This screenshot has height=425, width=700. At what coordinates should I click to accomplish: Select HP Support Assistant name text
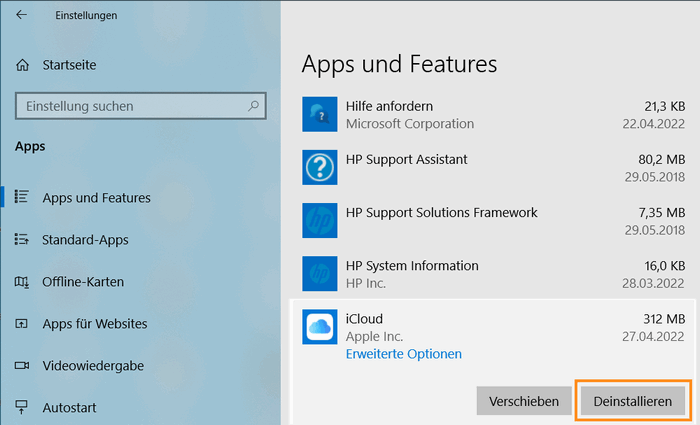coord(407,159)
